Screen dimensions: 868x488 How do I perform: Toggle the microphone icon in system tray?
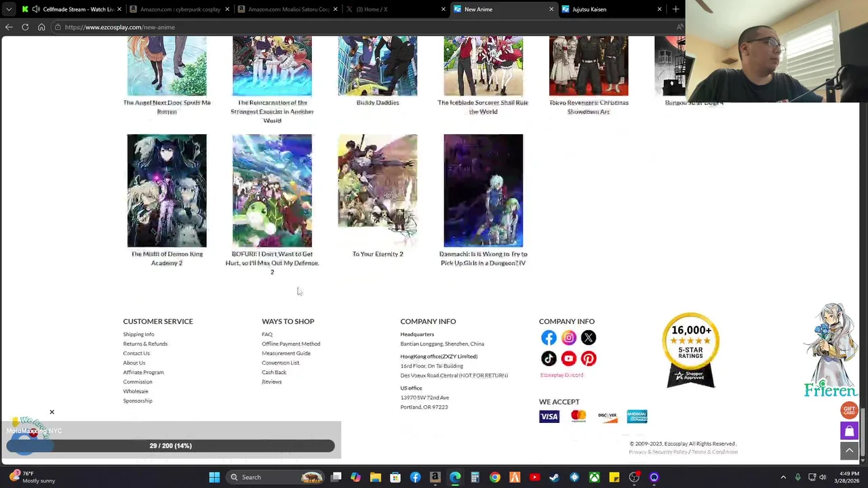point(797,477)
